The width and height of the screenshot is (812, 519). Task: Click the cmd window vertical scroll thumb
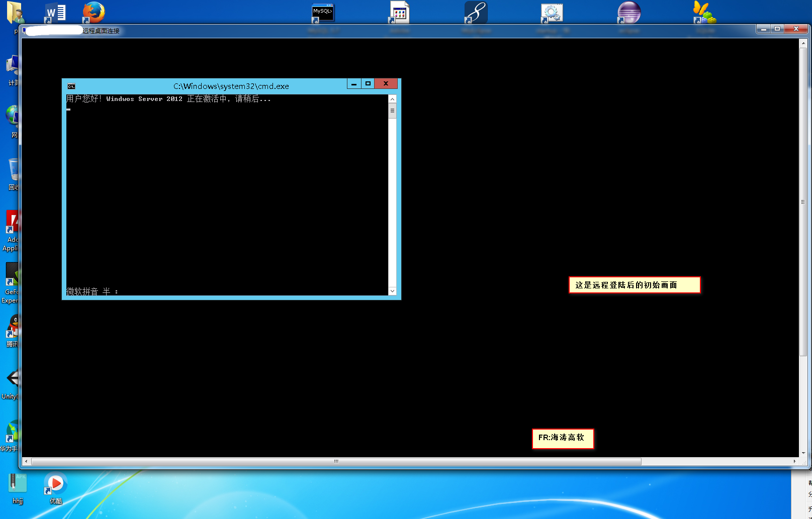click(393, 111)
